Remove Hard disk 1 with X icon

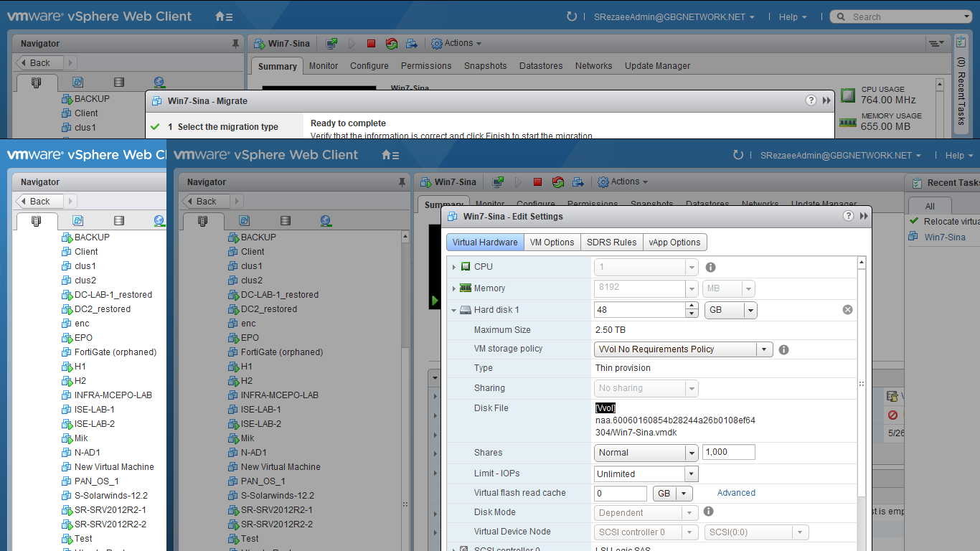pyautogui.click(x=847, y=310)
